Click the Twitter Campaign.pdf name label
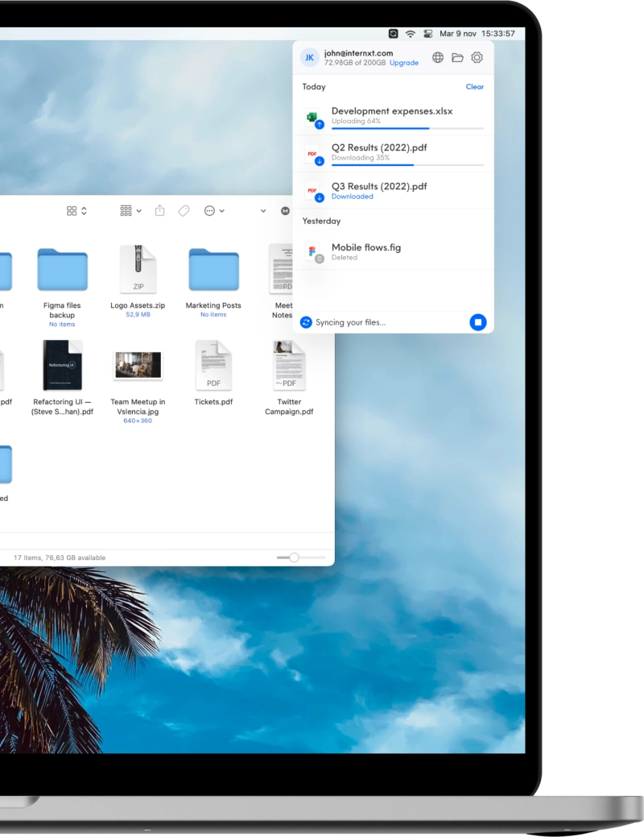The height and width of the screenshot is (837, 644). [x=289, y=407]
